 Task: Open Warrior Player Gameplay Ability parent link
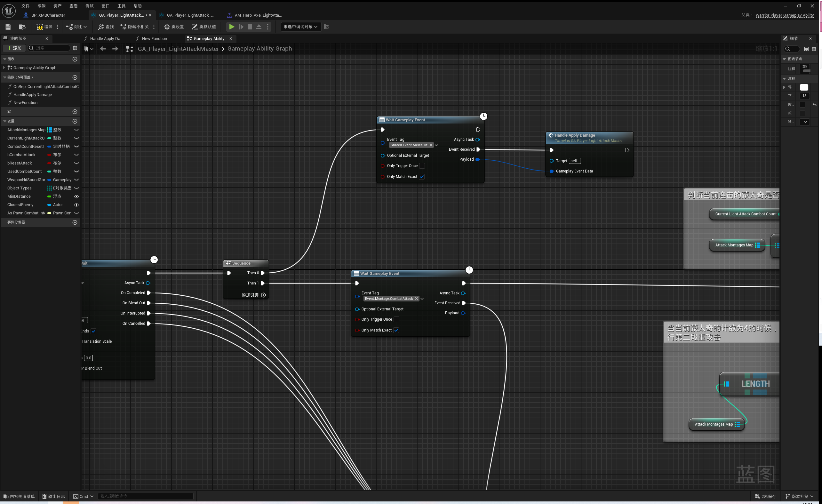point(784,15)
